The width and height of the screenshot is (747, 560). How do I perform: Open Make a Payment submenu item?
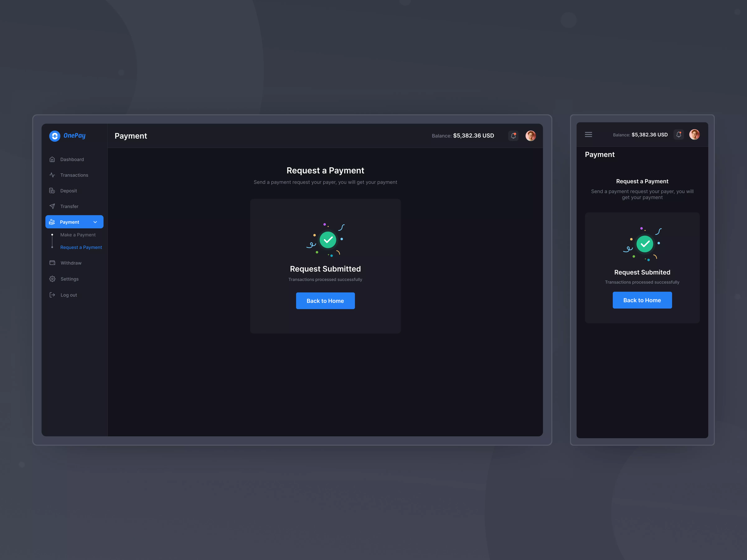(x=78, y=235)
